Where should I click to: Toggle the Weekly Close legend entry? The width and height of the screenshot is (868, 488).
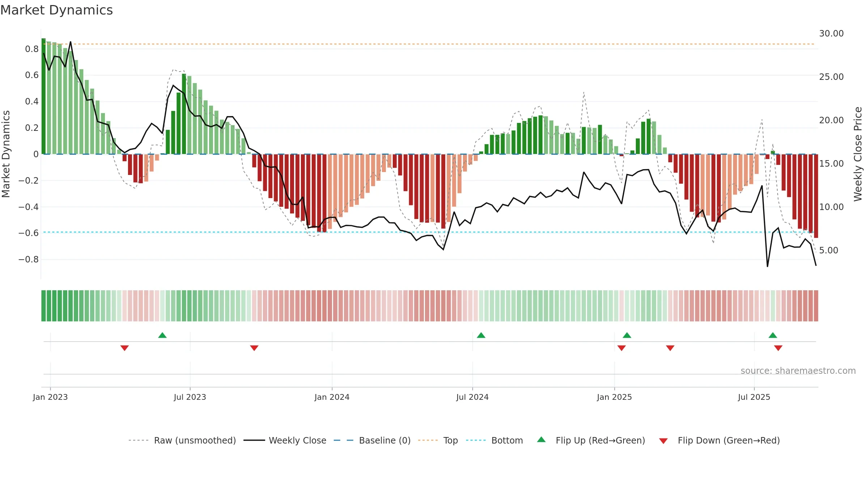285,440
